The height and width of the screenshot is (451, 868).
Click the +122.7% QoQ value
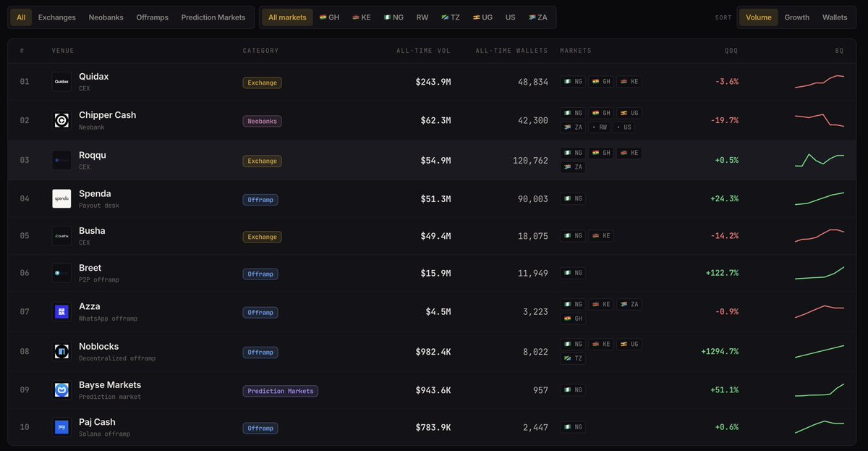click(722, 273)
